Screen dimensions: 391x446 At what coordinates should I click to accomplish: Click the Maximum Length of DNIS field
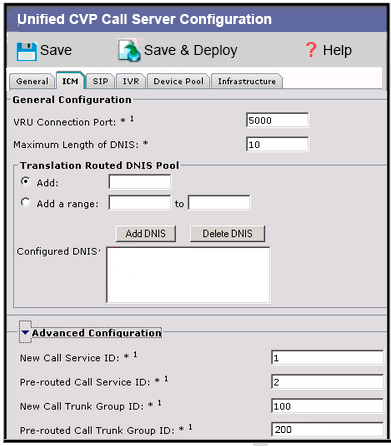[x=277, y=144]
